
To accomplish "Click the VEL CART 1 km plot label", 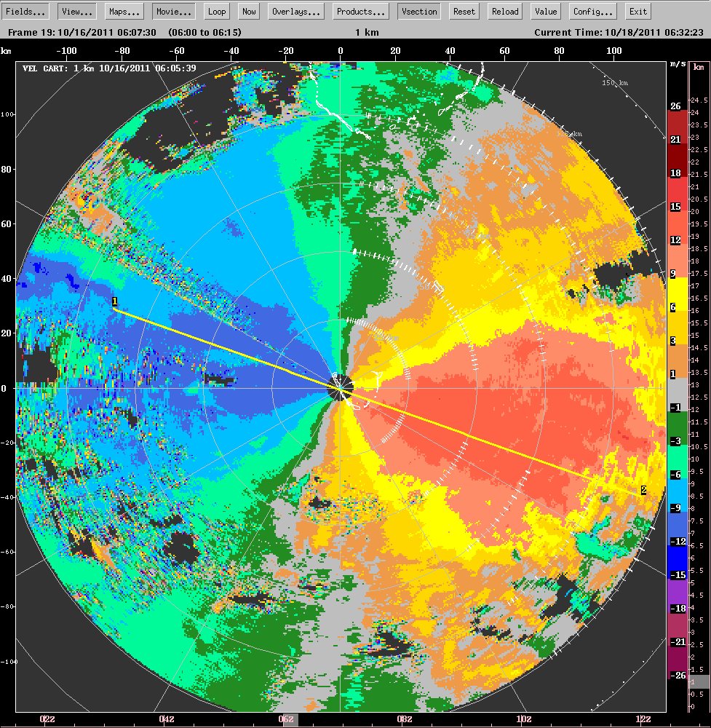I will 110,68.
